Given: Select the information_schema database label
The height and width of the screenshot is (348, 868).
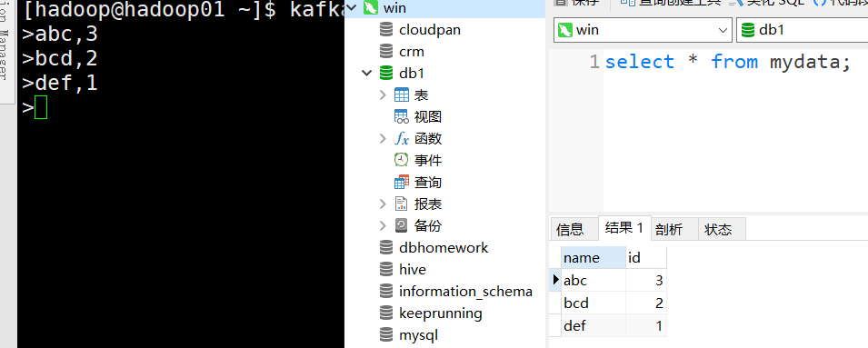Looking at the screenshot, I should click(465, 291).
